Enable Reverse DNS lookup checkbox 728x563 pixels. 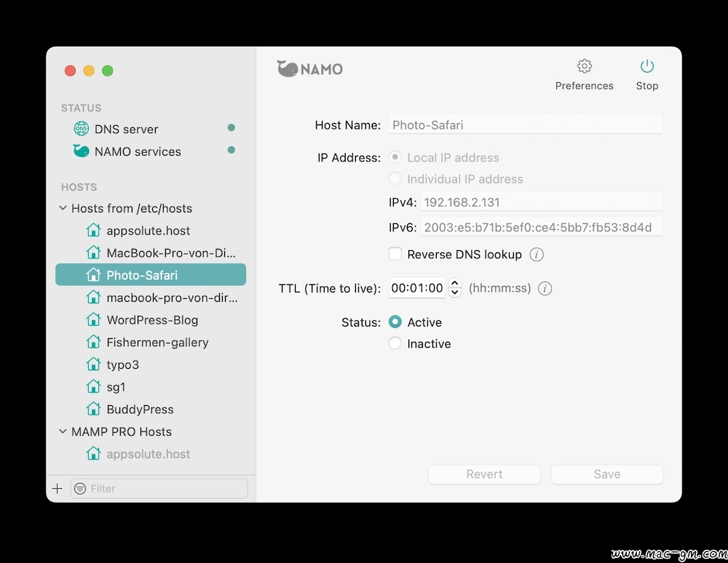click(395, 254)
